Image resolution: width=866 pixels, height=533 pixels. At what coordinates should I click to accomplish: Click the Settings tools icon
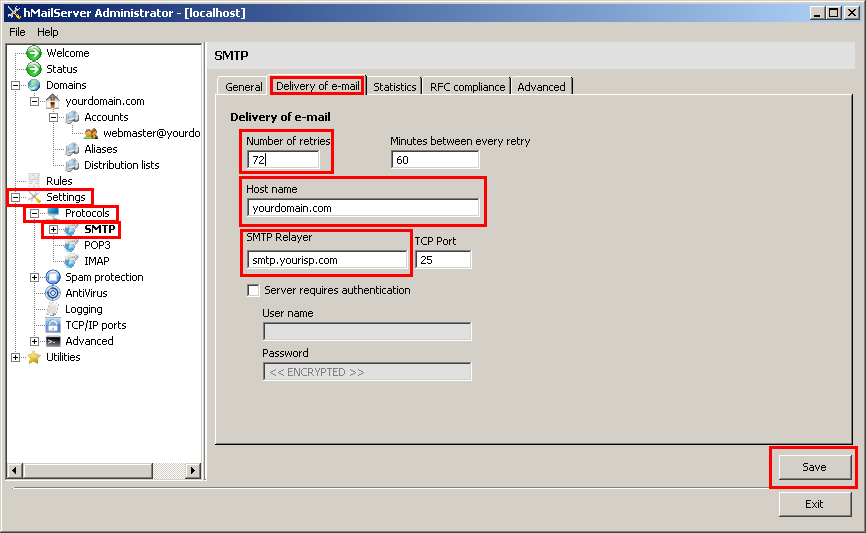pos(34,197)
